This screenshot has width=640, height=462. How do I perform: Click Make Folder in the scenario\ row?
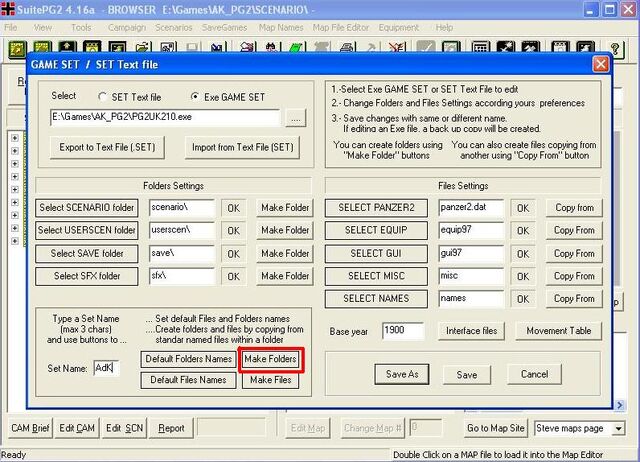(285, 208)
